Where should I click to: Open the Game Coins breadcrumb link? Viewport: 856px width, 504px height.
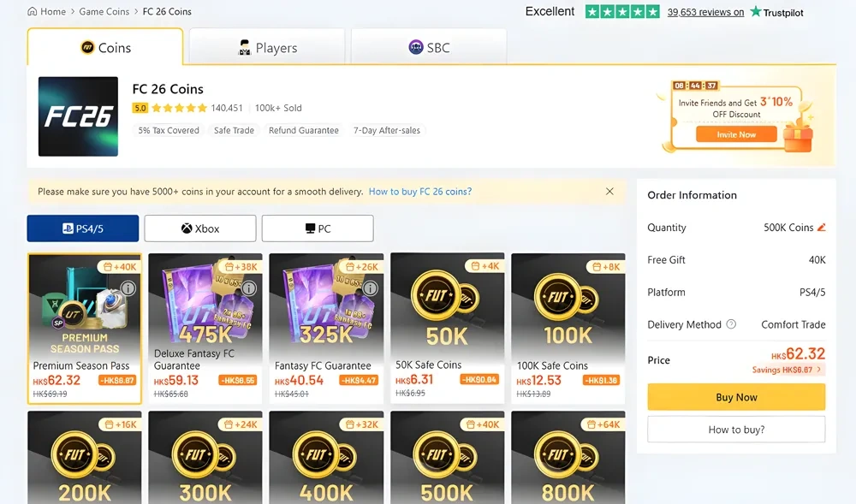coord(104,12)
